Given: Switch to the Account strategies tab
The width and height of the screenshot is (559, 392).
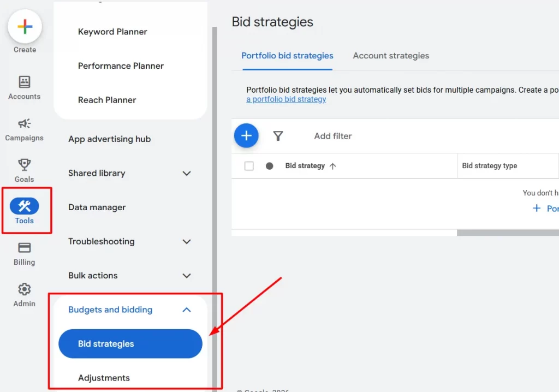Looking at the screenshot, I should click(x=390, y=56).
